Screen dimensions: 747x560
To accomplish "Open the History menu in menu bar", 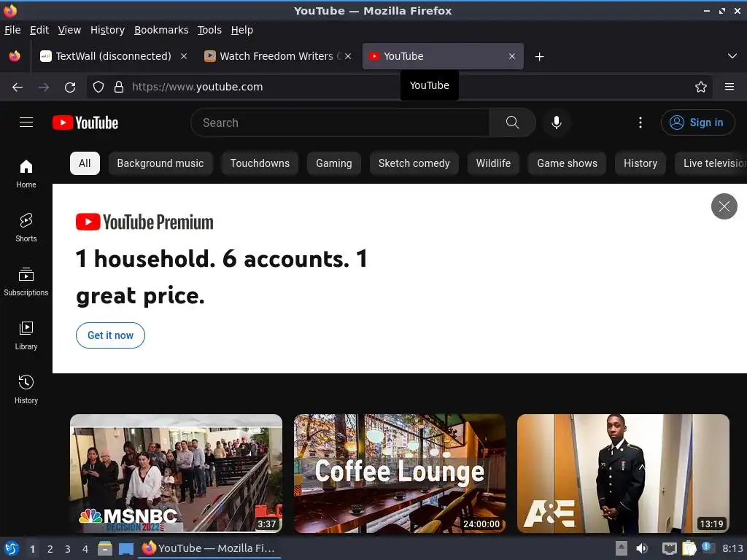I will pyautogui.click(x=107, y=30).
